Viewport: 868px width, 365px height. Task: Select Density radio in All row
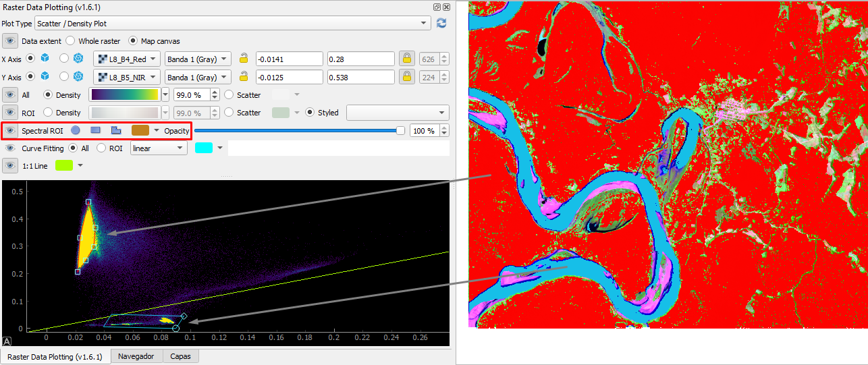(x=48, y=95)
